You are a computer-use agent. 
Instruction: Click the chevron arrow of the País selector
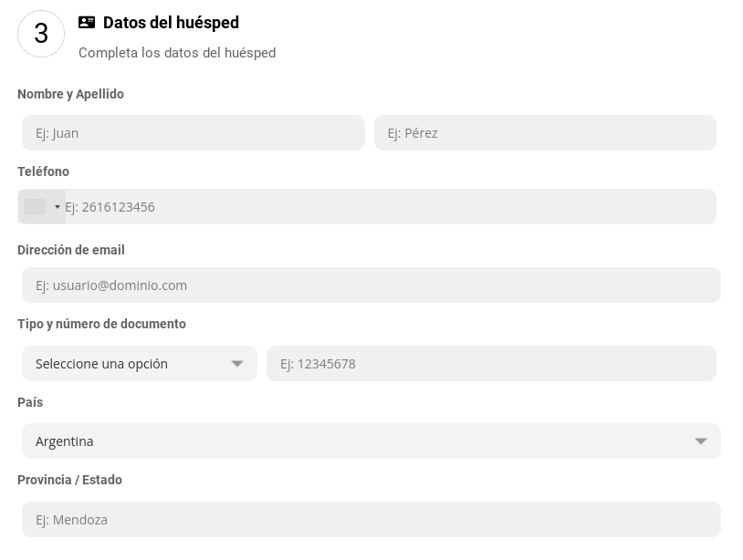tap(701, 441)
